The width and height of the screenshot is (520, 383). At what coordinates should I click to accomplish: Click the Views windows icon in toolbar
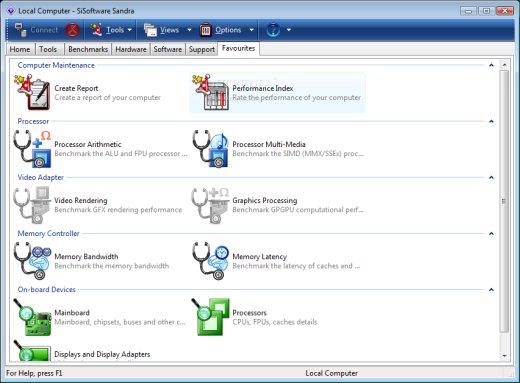coord(150,30)
